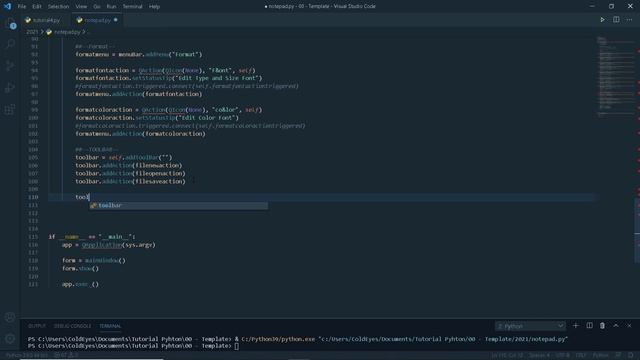Split the terminal pane
The width and height of the screenshot is (640, 360).
[x=589, y=326]
